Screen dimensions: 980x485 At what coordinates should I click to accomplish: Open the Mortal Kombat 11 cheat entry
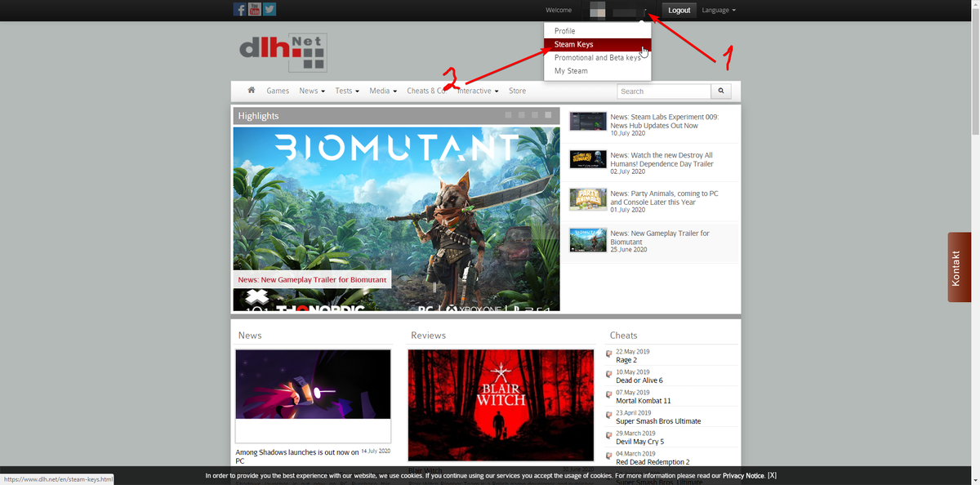click(644, 400)
